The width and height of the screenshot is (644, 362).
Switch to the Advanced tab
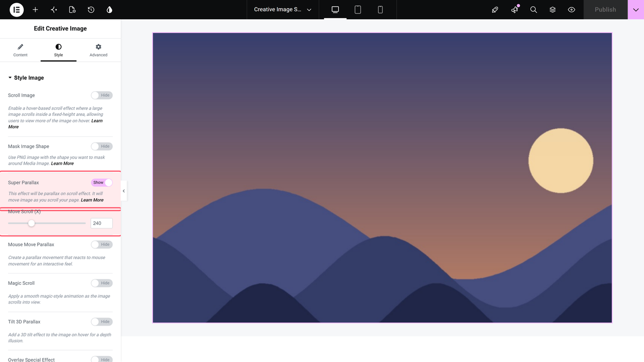[98, 50]
